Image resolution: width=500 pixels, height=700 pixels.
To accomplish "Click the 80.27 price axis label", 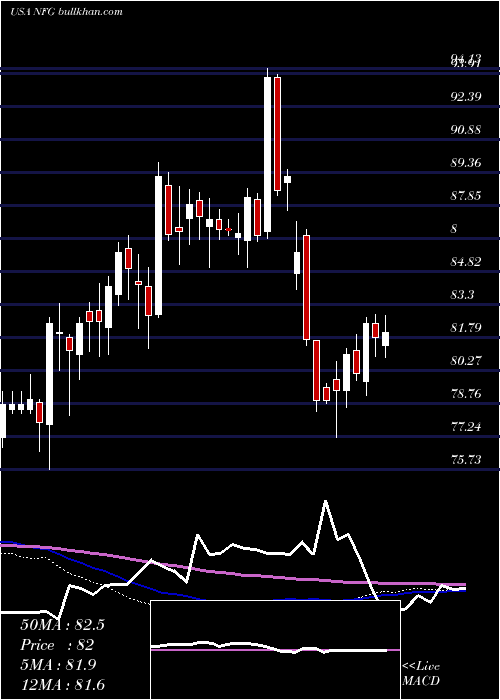I will click(x=466, y=361).
